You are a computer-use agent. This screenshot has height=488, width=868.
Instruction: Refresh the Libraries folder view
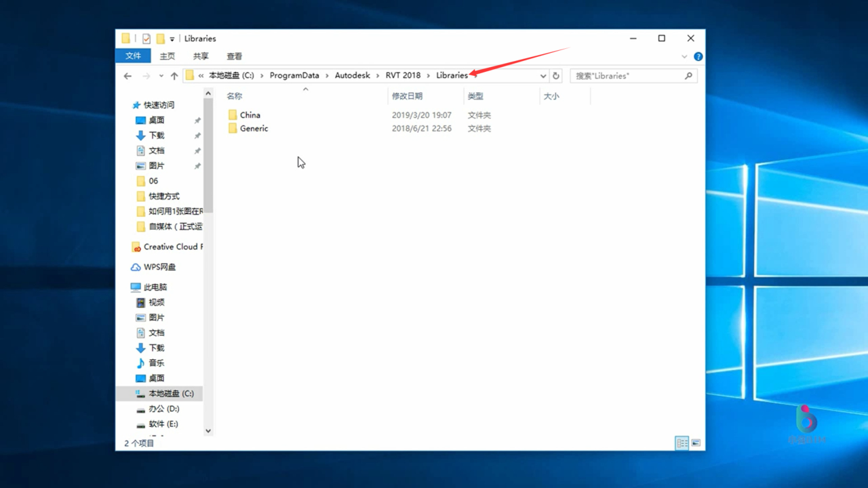tap(556, 76)
